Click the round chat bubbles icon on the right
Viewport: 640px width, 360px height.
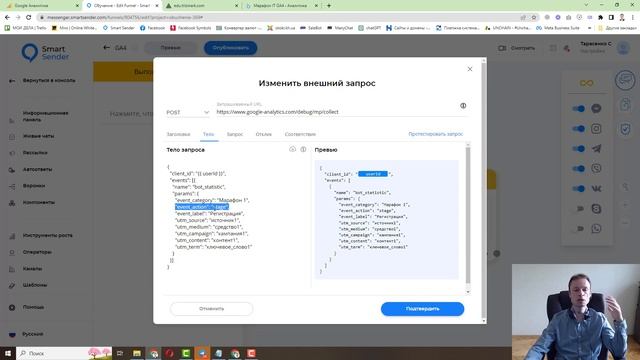(x=625, y=80)
